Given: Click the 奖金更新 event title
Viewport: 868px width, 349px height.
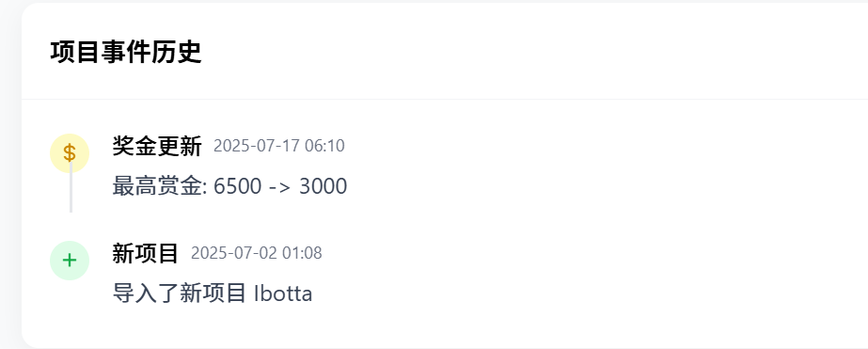Looking at the screenshot, I should pyautogui.click(x=157, y=146).
